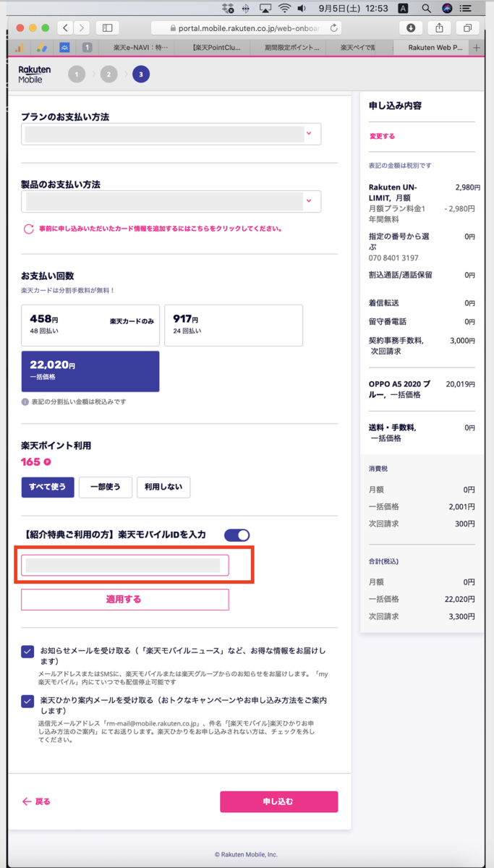
Task: Open the macOS Spotlight search icon
Action: pyautogui.click(x=427, y=9)
